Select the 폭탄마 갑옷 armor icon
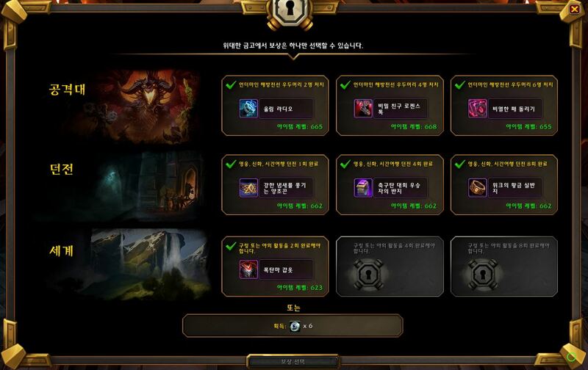Screen dimensions: 588x370 (x=248, y=269)
